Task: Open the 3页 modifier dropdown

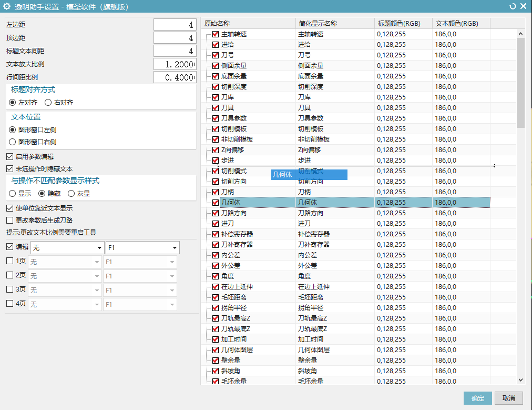Action: [x=65, y=291]
